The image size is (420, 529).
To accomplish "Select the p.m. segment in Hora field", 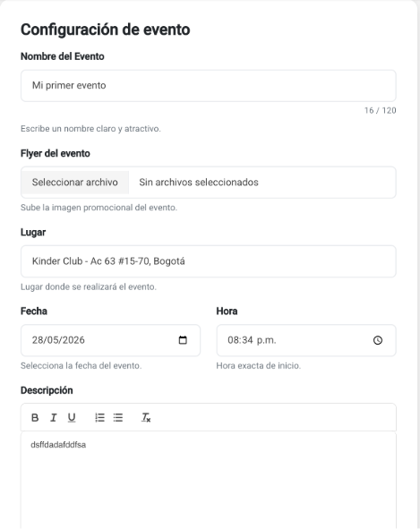I will click(266, 340).
